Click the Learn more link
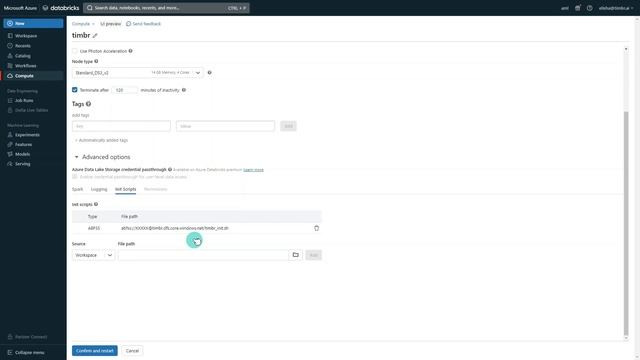The height and width of the screenshot is (360, 640). [x=253, y=170]
